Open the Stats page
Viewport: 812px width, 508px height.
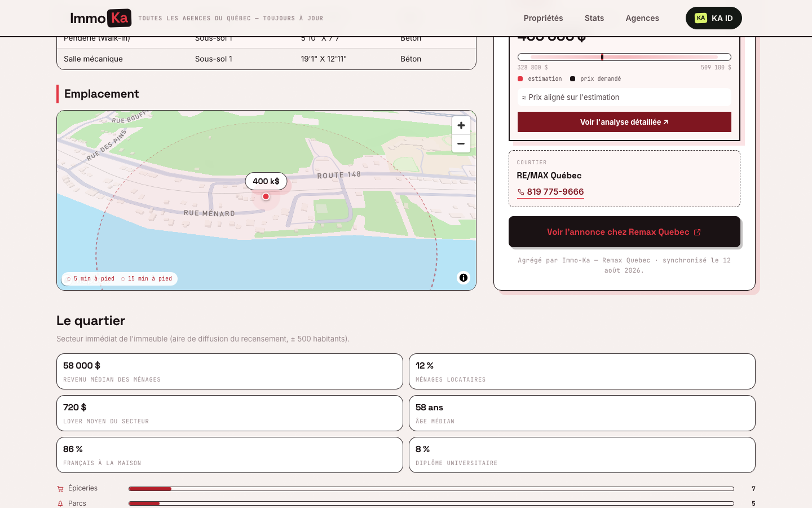click(x=594, y=18)
